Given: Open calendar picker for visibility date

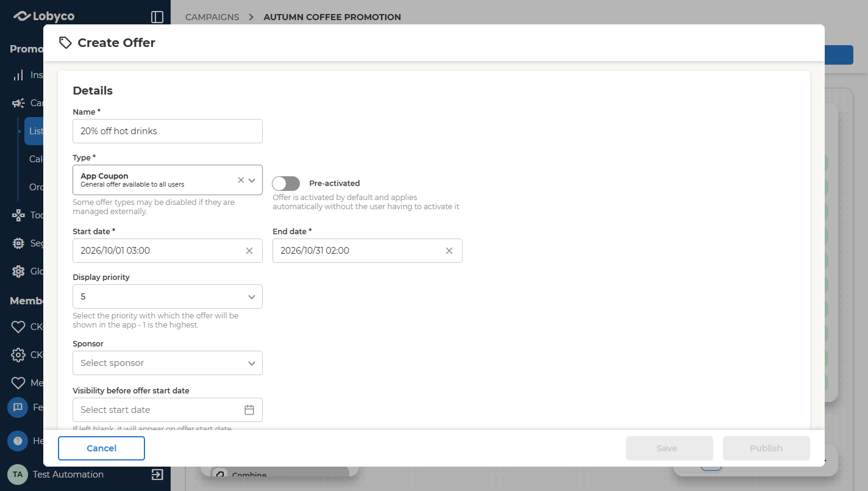Looking at the screenshot, I should pos(249,410).
